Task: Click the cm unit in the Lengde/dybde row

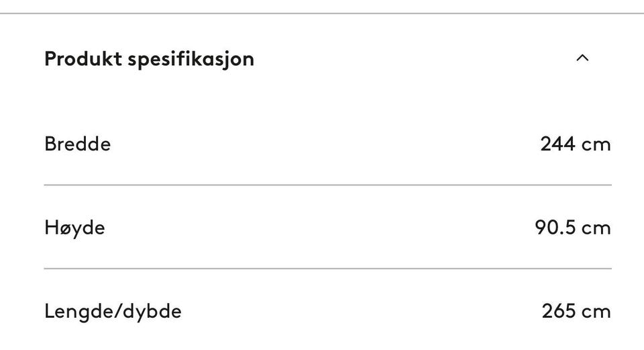Action: [596, 313]
